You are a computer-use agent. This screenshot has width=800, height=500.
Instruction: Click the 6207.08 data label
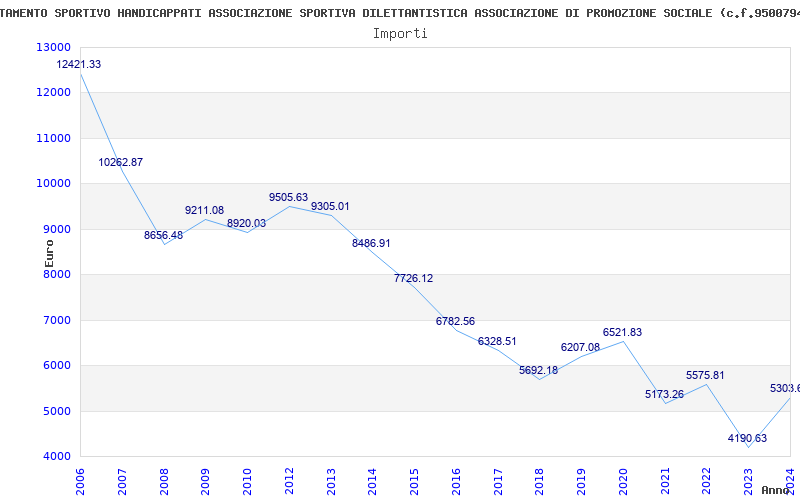pyautogui.click(x=581, y=347)
